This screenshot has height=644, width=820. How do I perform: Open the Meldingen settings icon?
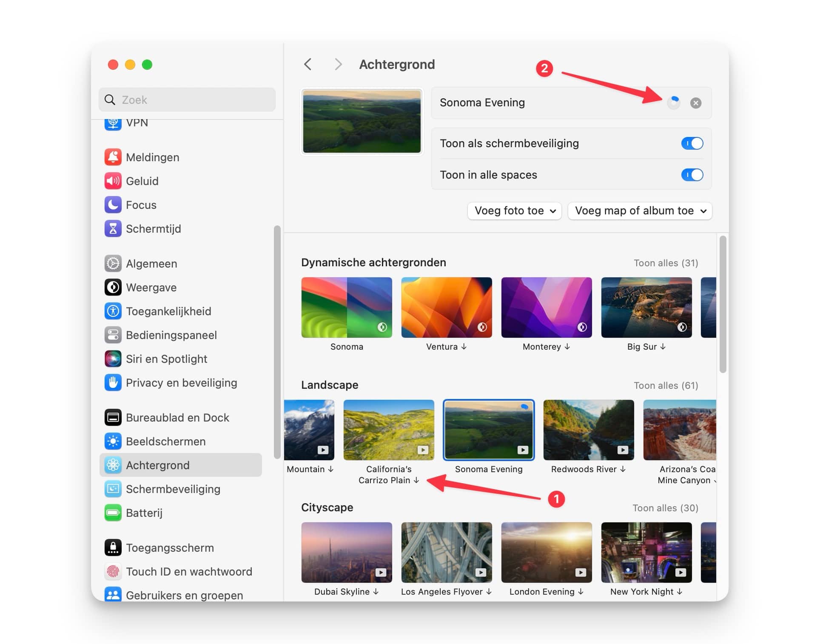tap(113, 157)
